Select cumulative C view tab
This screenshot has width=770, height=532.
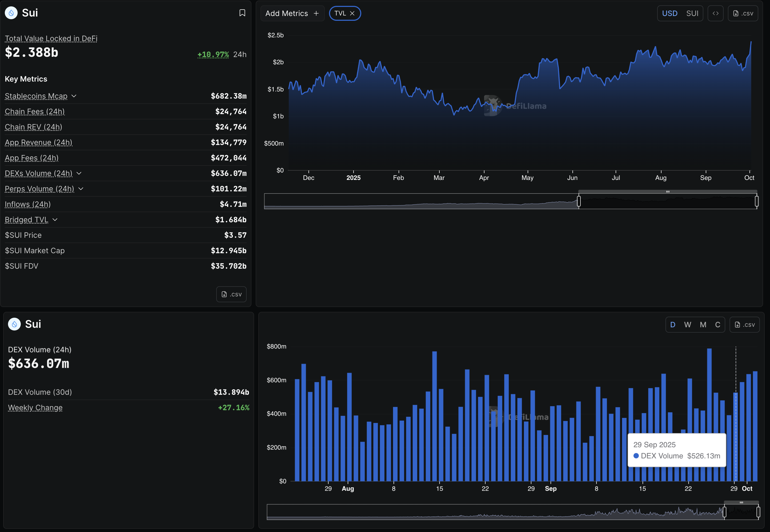pyautogui.click(x=718, y=324)
